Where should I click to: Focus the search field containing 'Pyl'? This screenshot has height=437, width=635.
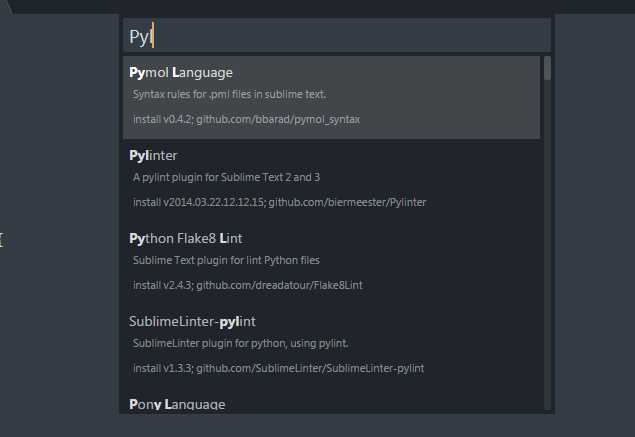point(337,36)
